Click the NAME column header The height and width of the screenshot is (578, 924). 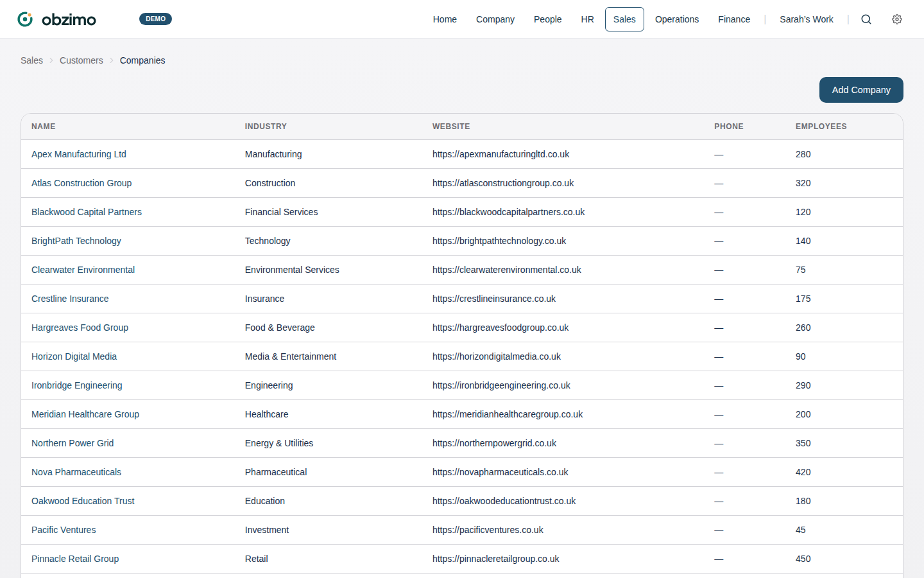44,127
